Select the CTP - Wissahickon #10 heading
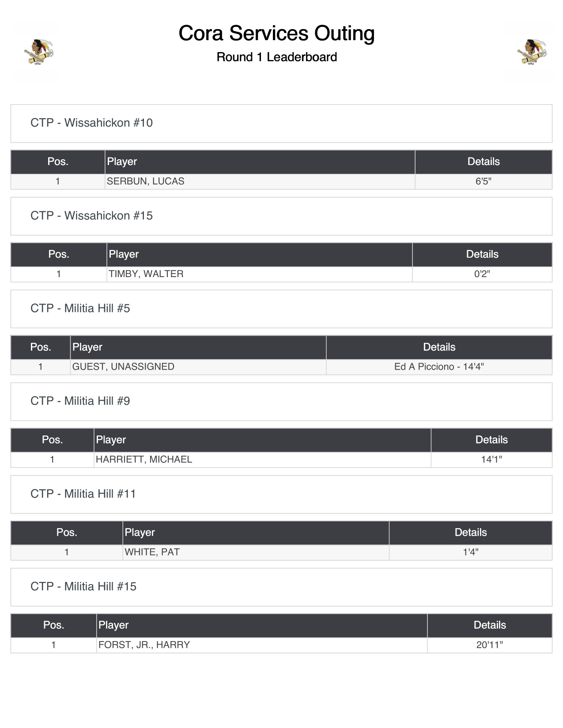This screenshot has width=563, height=728. pos(91,123)
